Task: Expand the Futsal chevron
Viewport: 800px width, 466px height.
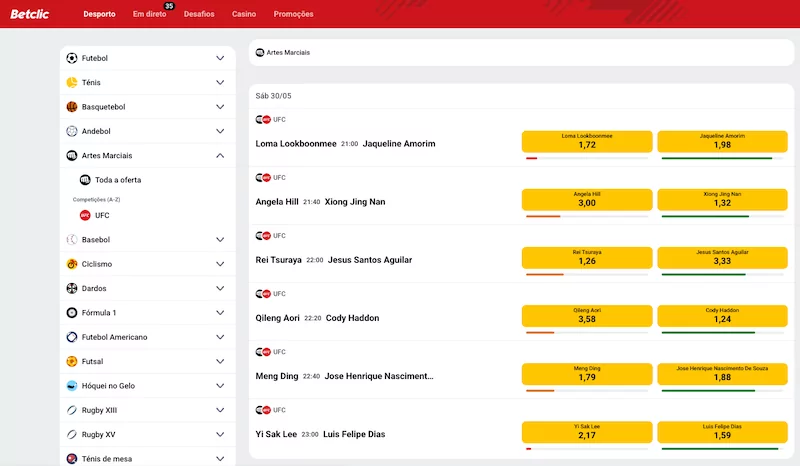Action: pos(220,361)
